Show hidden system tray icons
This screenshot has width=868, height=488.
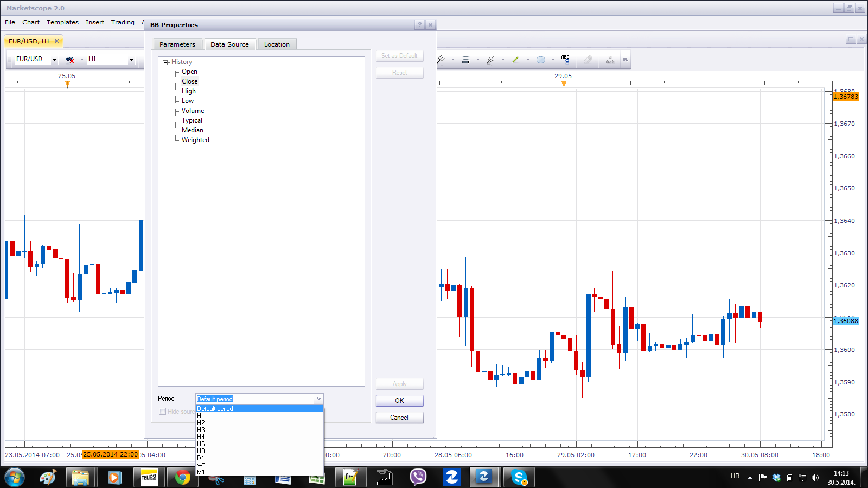750,478
